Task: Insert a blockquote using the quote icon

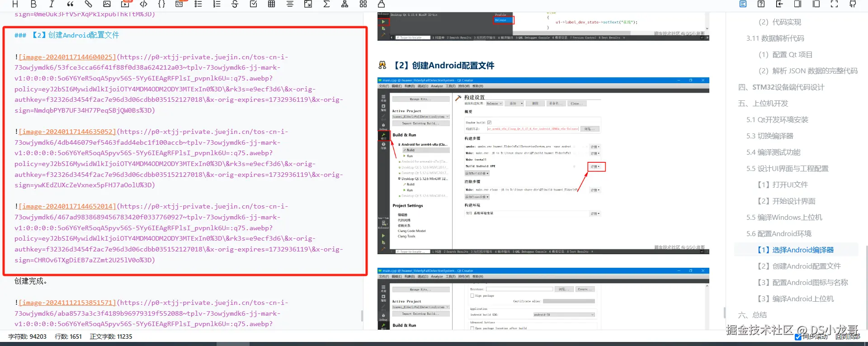Action: [x=70, y=4]
